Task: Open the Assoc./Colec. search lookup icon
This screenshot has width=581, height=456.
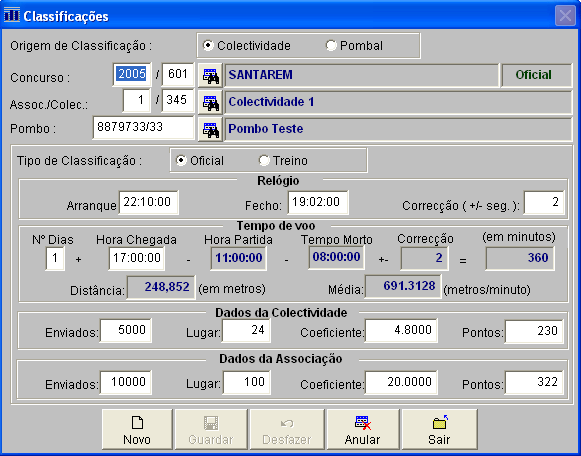Action: [210, 102]
